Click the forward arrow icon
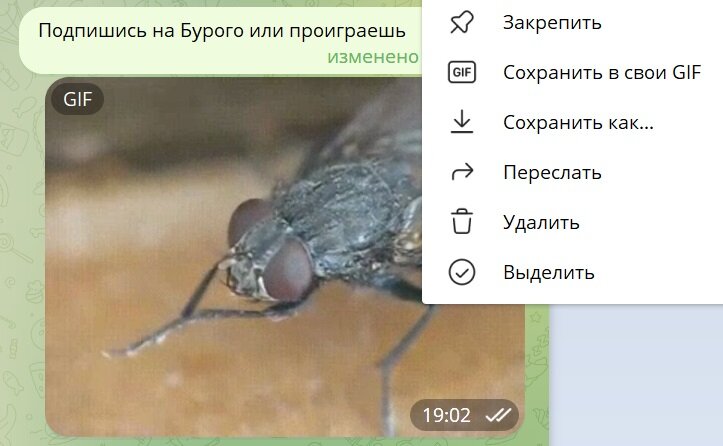Screen dimensions: 723x446 click(462, 172)
